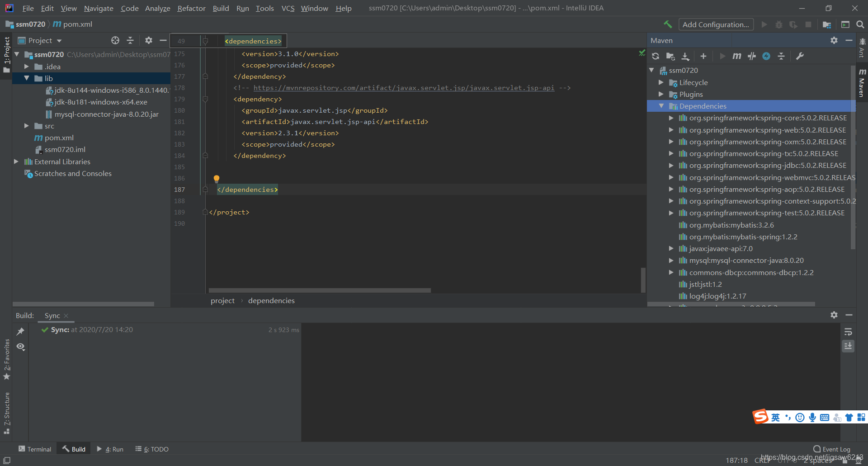The height and width of the screenshot is (466, 868).
Task: Open the Analyze menu
Action: coord(157,8)
